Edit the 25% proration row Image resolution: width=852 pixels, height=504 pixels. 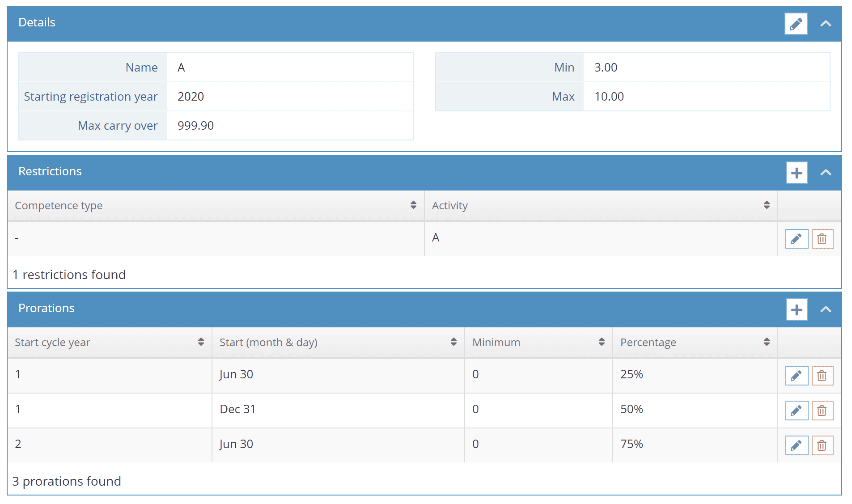pos(797,376)
